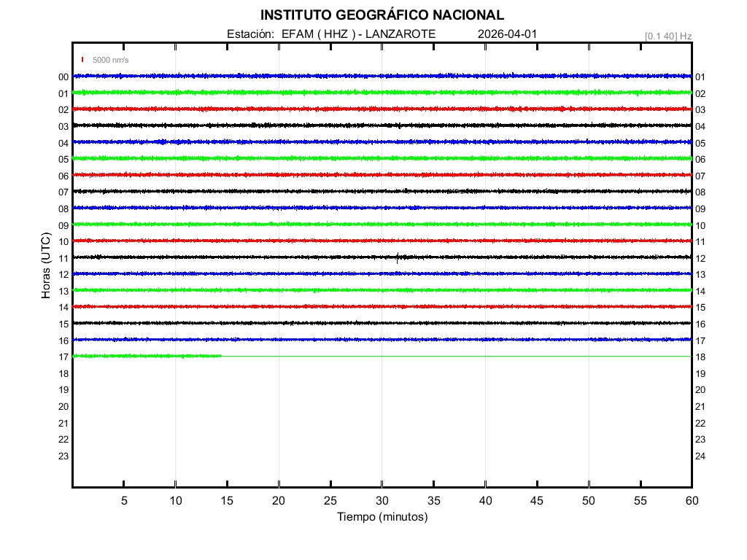Click the red 5000 nm/s scale bar
The image size is (747, 560).
[x=82, y=60]
